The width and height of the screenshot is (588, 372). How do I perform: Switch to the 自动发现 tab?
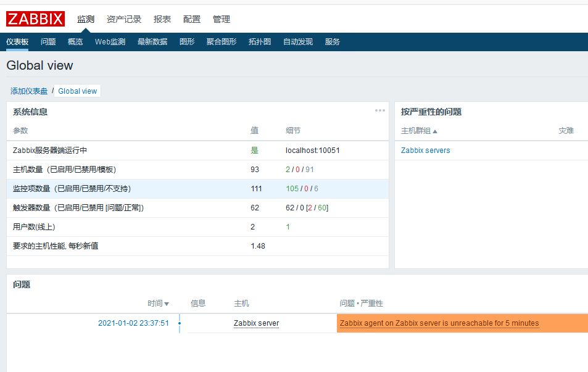(x=298, y=42)
